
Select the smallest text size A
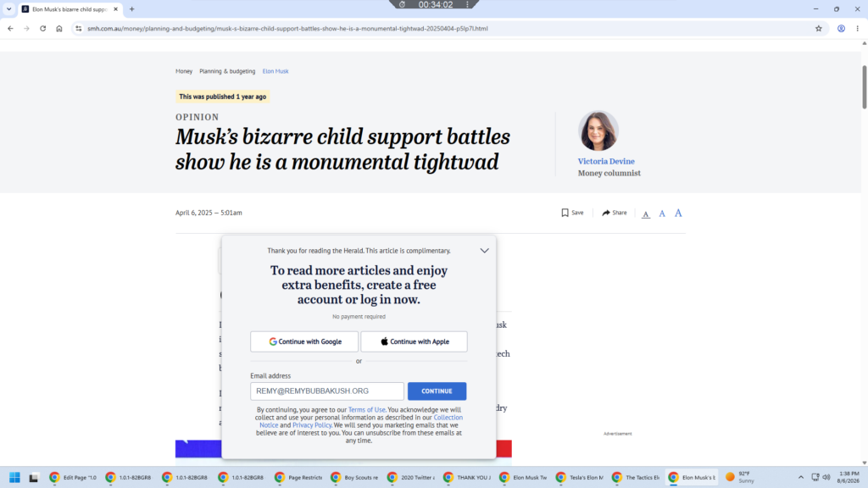point(645,213)
